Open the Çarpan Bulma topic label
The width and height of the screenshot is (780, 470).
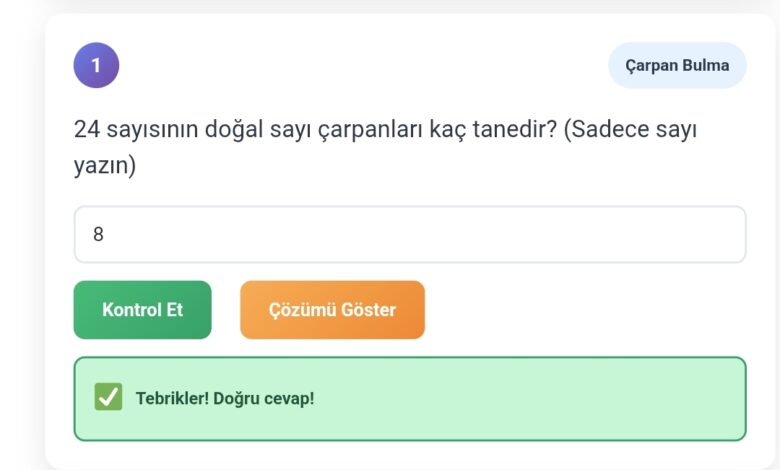(x=677, y=65)
